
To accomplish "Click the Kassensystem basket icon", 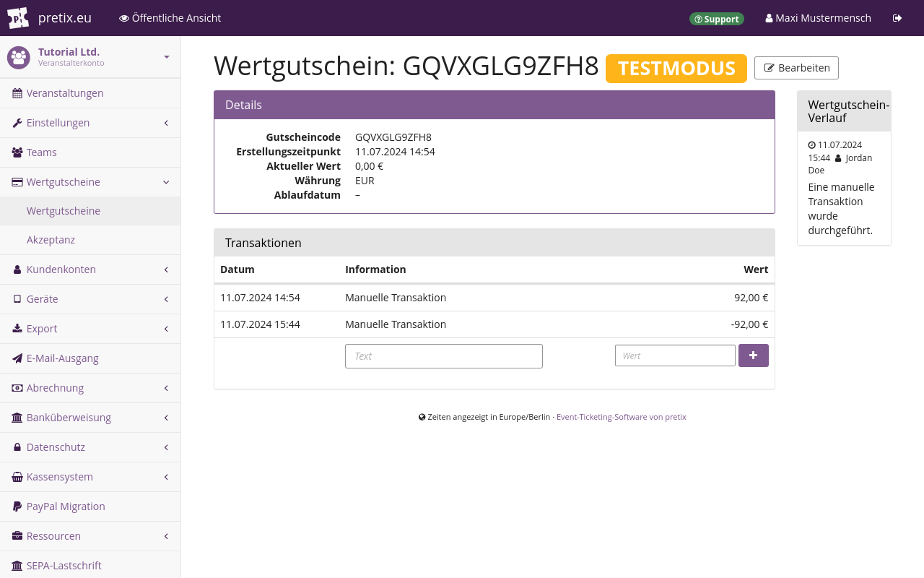I will pyautogui.click(x=17, y=477).
